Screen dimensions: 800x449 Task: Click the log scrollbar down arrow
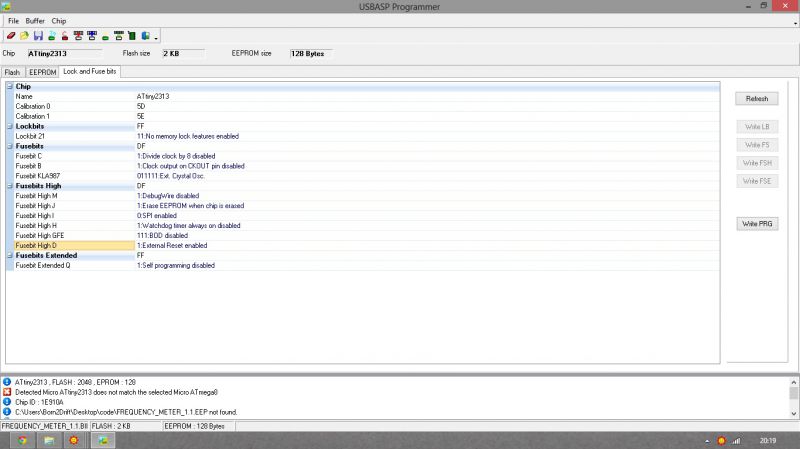click(x=794, y=414)
